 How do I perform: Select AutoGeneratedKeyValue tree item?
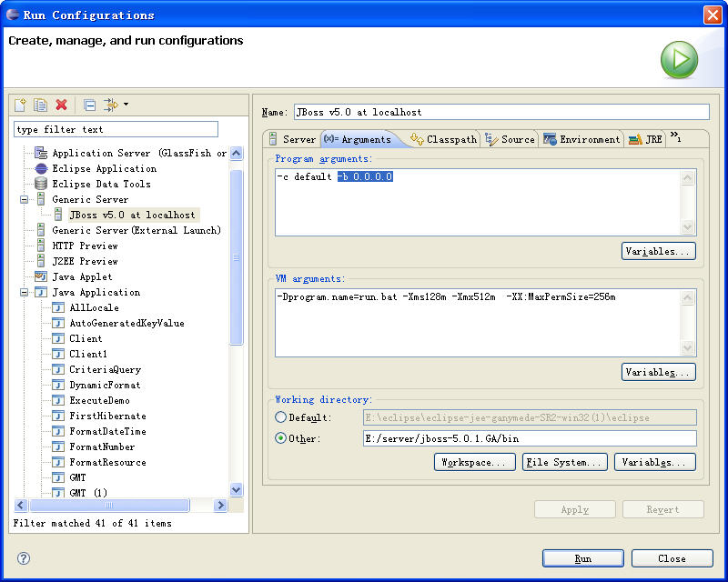pos(126,323)
